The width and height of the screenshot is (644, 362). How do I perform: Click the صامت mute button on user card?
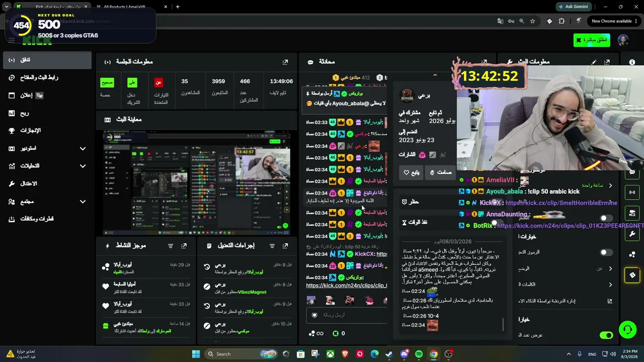(441, 172)
